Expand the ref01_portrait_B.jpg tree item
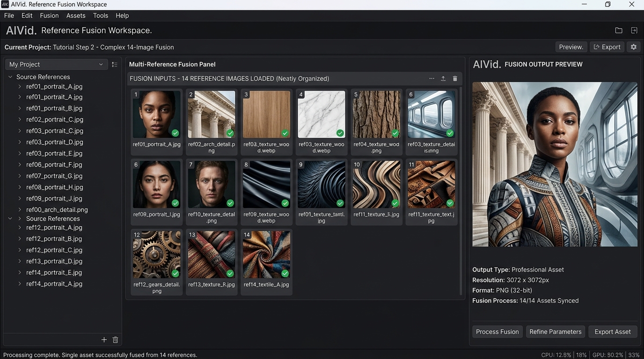 click(20, 108)
